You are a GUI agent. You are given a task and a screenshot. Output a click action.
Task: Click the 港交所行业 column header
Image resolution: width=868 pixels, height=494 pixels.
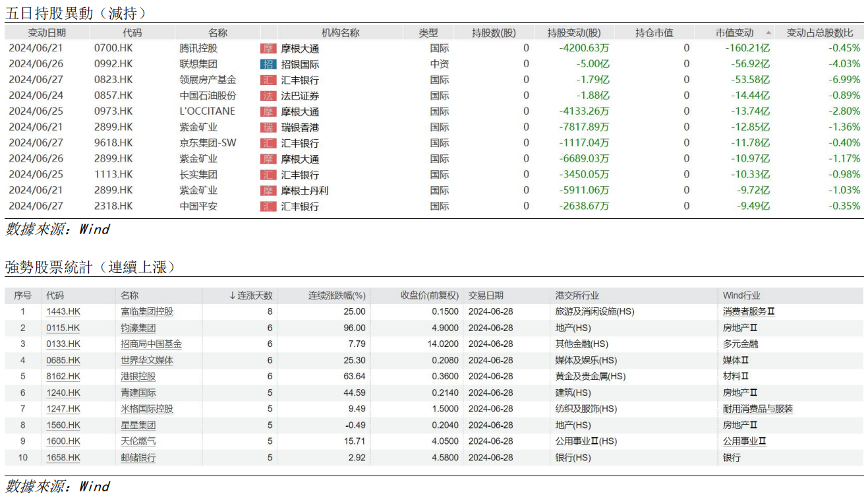(577, 295)
